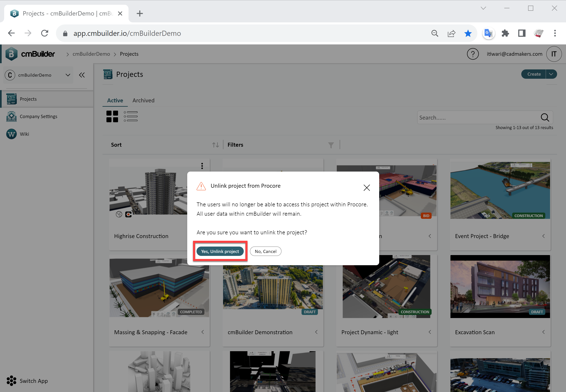The height and width of the screenshot is (392, 566).
Task: Click the bookmark star icon
Action: pyautogui.click(x=468, y=33)
